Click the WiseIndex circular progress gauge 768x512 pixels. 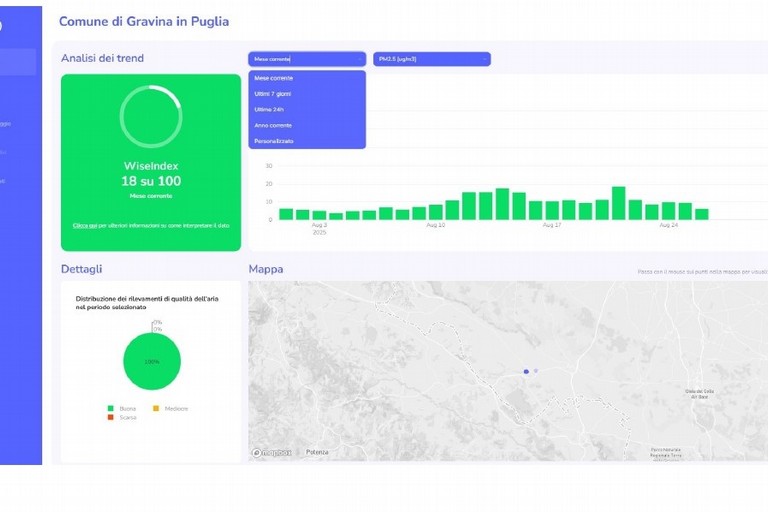coord(151,117)
